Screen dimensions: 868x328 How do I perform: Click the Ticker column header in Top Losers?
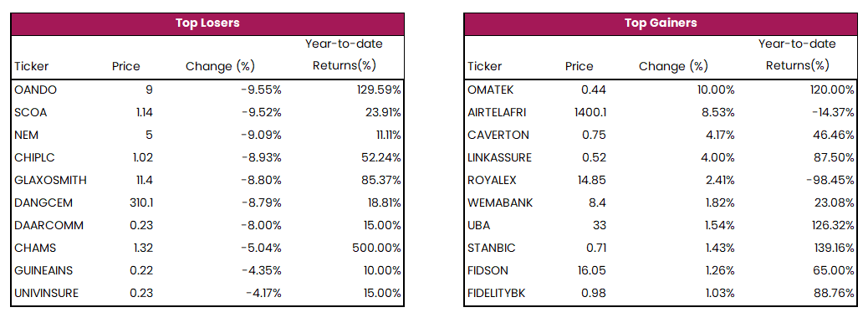[32, 66]
